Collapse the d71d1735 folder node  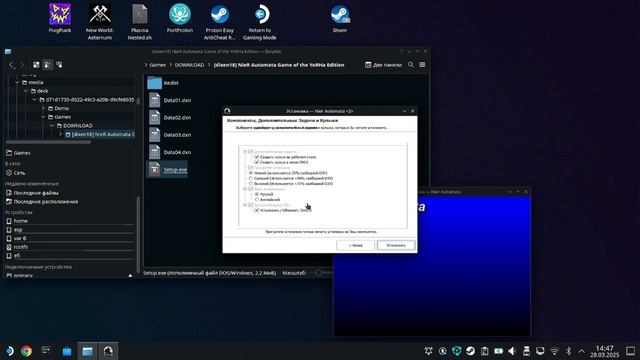pos(34,100)
